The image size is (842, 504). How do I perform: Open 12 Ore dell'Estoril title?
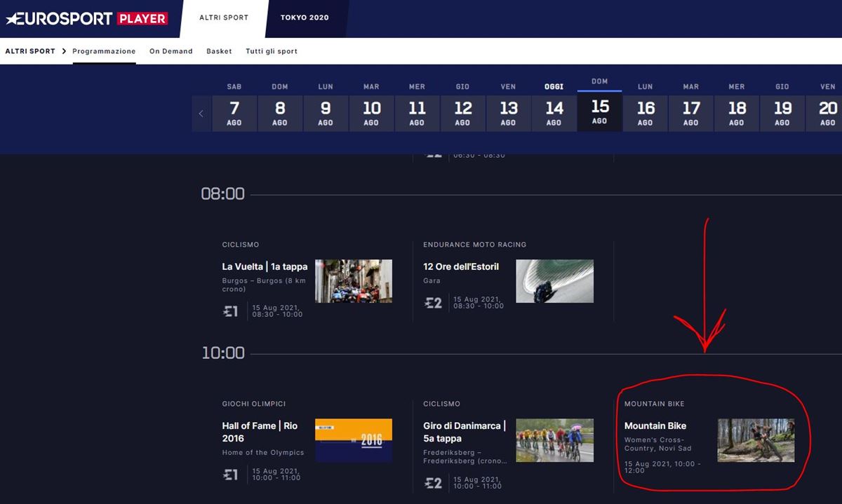tap(461, 266)
